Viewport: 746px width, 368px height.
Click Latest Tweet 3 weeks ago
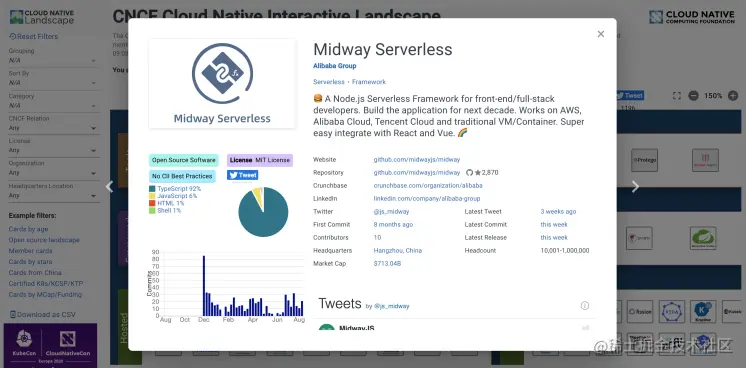click(558, 211)
